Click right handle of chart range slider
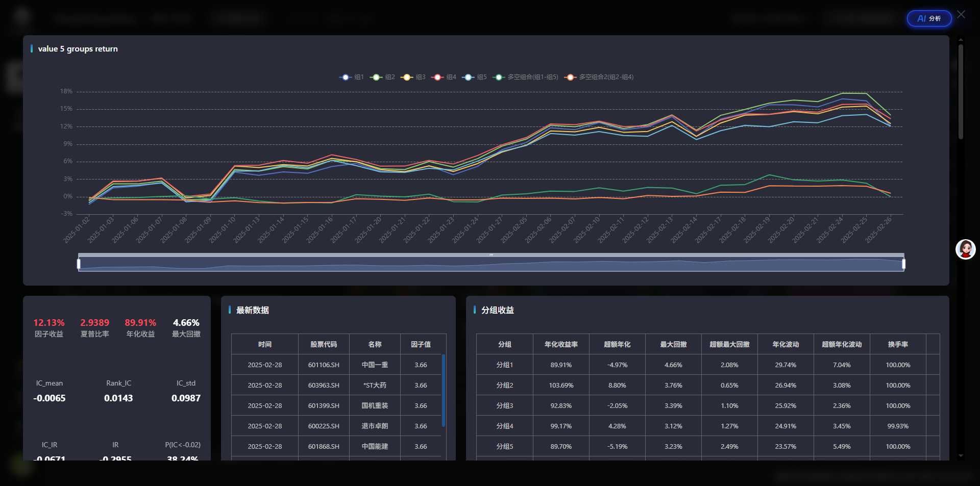 (x=903, y=264)
